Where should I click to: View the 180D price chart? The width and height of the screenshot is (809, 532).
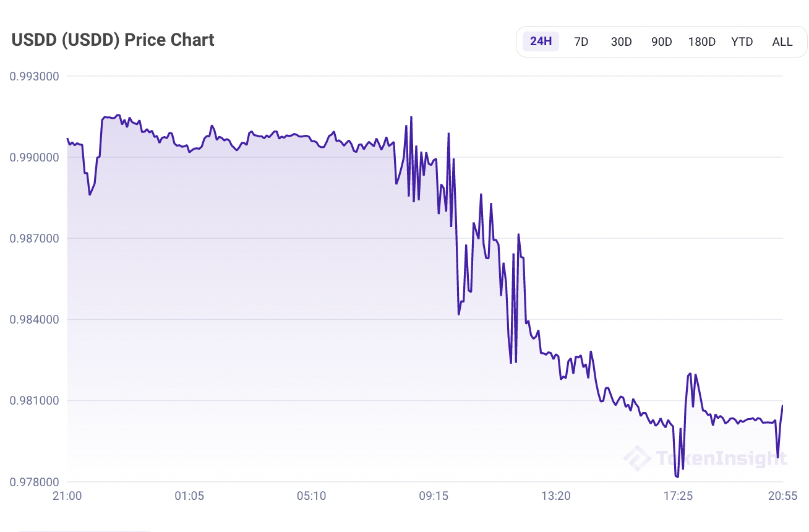coord(701,41)
